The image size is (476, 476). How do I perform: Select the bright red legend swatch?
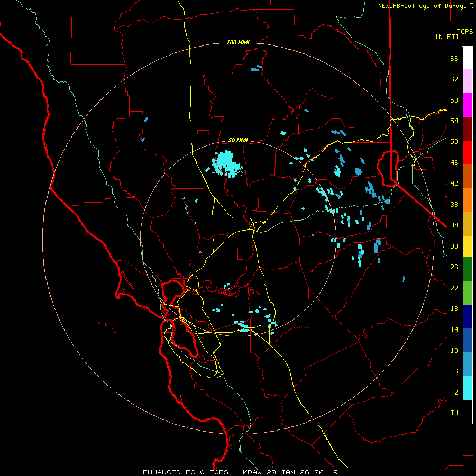pos(467,152)
